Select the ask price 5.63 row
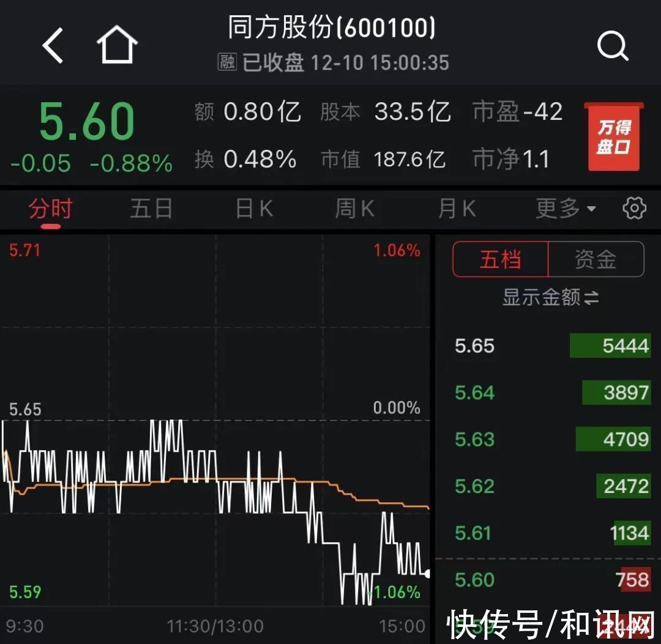This screenshot has height=644, width=661. tap(552, 439)
